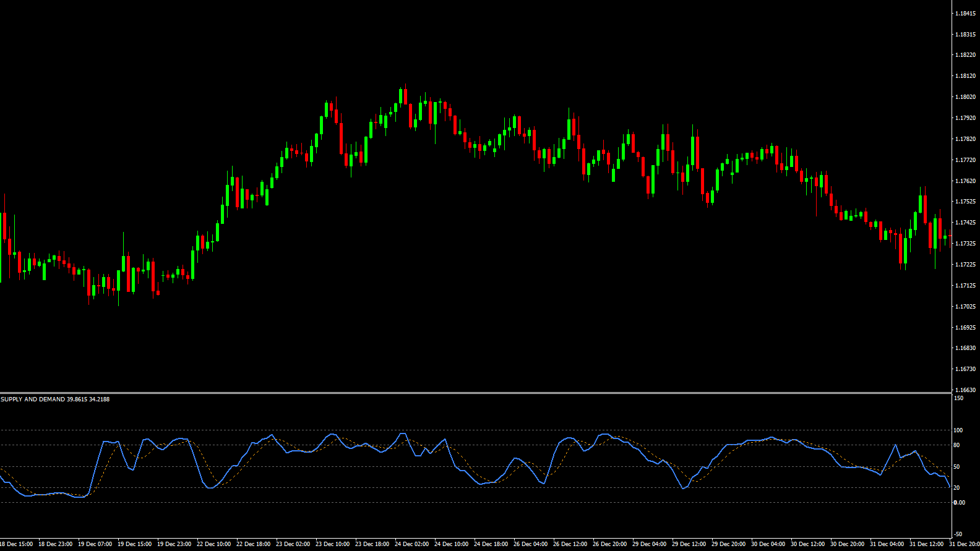Select the 80 level on the indicator scale
Viewport: 980px width, 551px height.
957,445
